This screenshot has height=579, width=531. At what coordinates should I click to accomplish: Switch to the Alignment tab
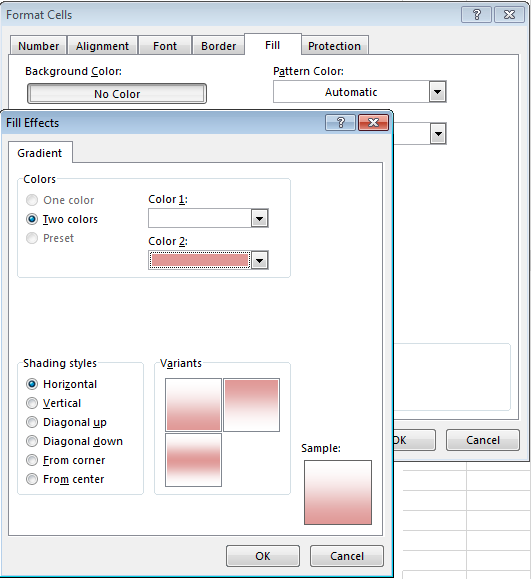tap(102, 46)
